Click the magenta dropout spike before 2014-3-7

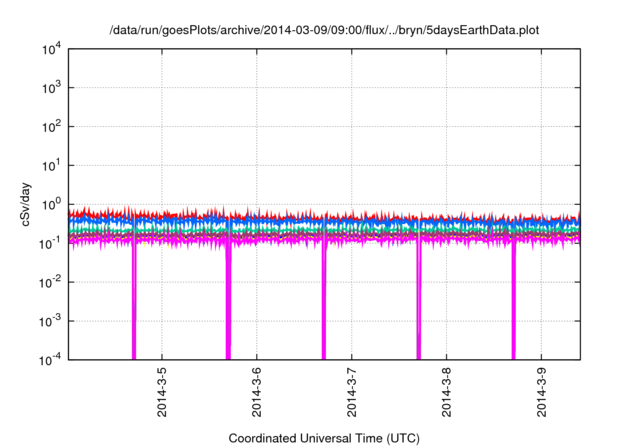[324, 300]
